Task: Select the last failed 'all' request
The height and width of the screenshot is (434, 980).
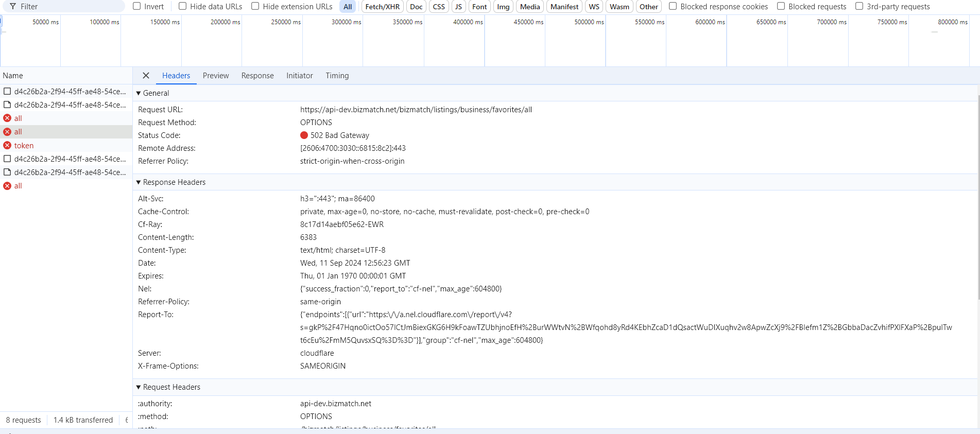Action: point(18,186)
